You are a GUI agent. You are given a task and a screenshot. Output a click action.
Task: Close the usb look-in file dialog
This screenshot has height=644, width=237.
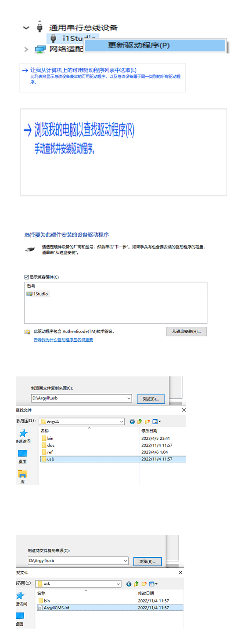click(181, 573)
